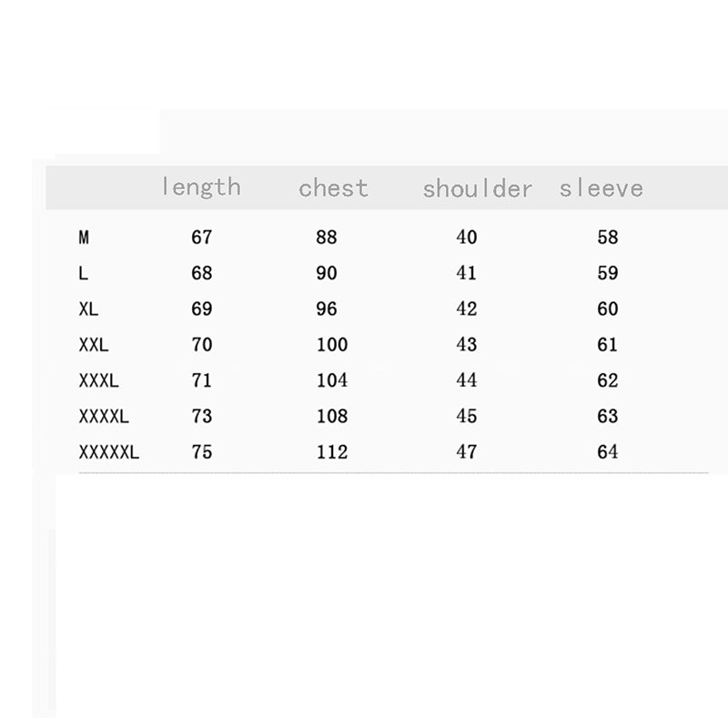The height and width of the screenshot is (728, 728).
Task: Click the length column header
Action: click(201, 187)
